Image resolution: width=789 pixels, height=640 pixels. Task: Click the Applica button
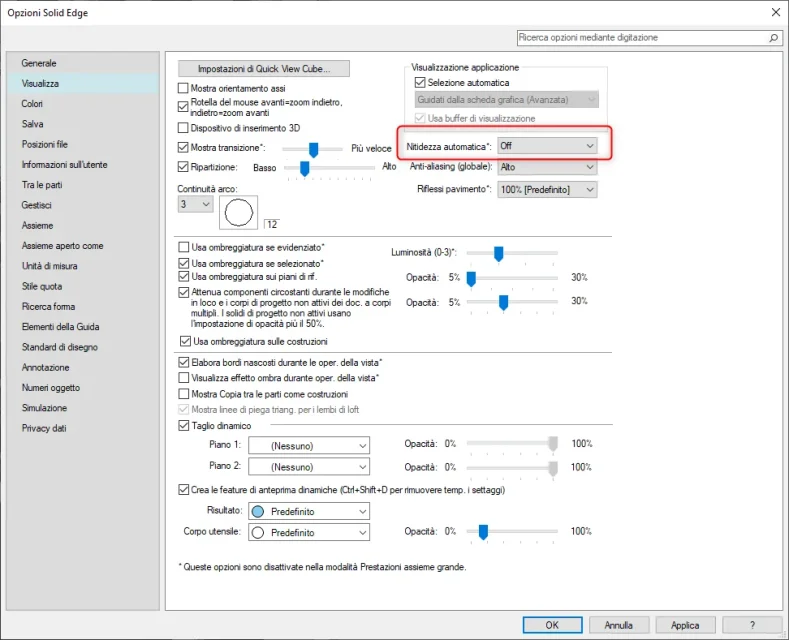point(685,625)
